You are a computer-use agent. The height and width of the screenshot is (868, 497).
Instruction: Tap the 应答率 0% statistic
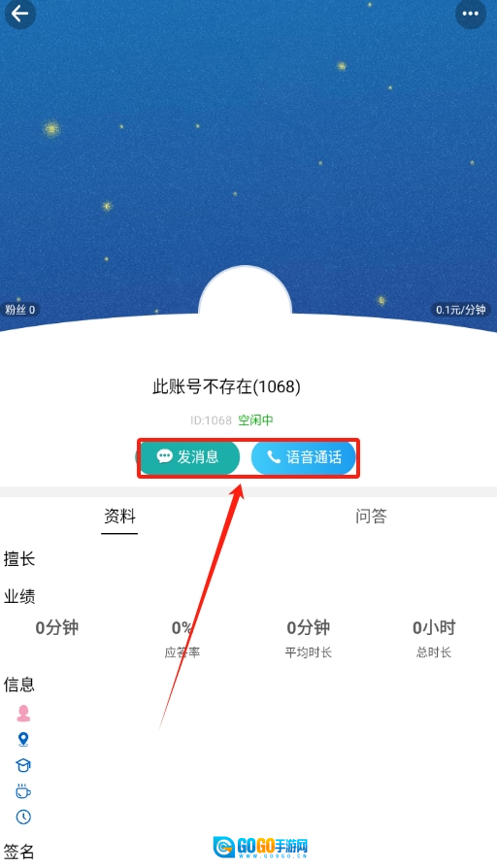(x=182, y=638)
